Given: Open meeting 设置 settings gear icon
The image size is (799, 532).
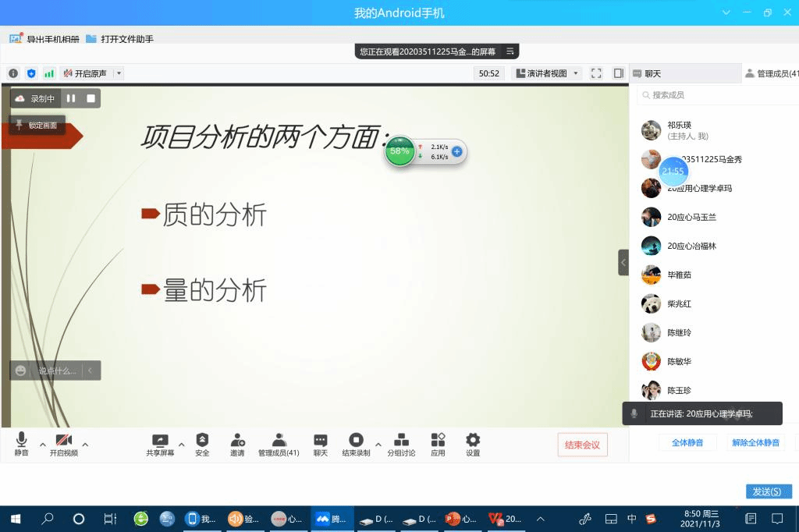Looking at the screenshot, I should (x=473, y=442).
